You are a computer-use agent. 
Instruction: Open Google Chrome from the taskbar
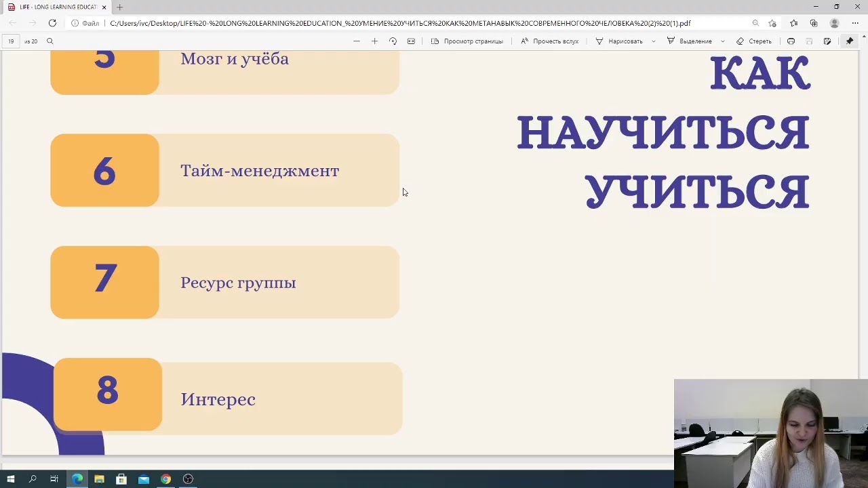click(165, 479)
